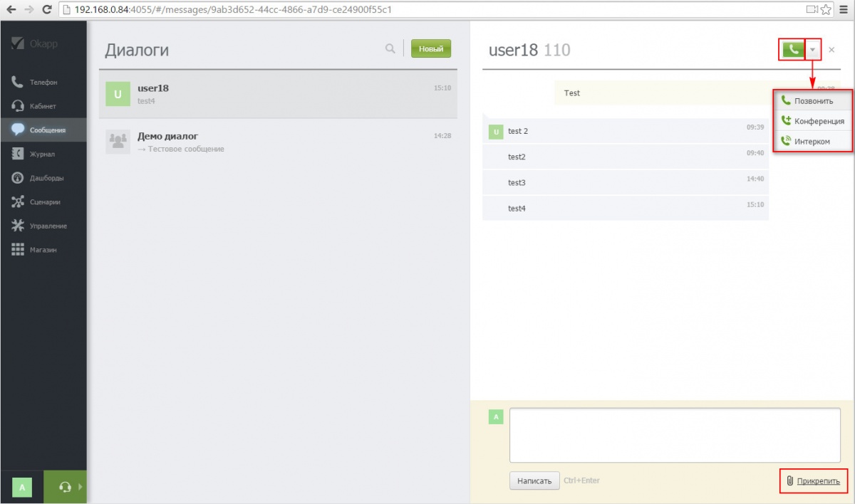
Task: Open Кабинет from the sidebar
Action: 43,106
